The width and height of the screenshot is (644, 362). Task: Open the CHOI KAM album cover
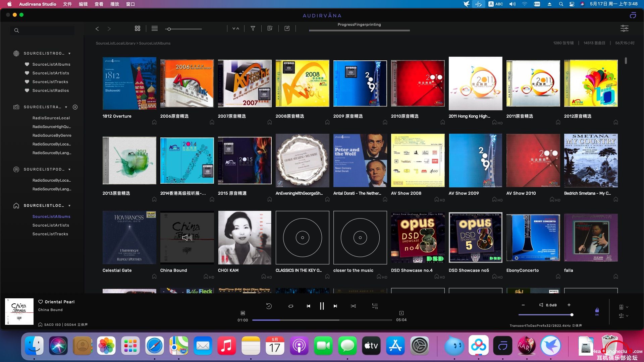click(x=245, y=238)
